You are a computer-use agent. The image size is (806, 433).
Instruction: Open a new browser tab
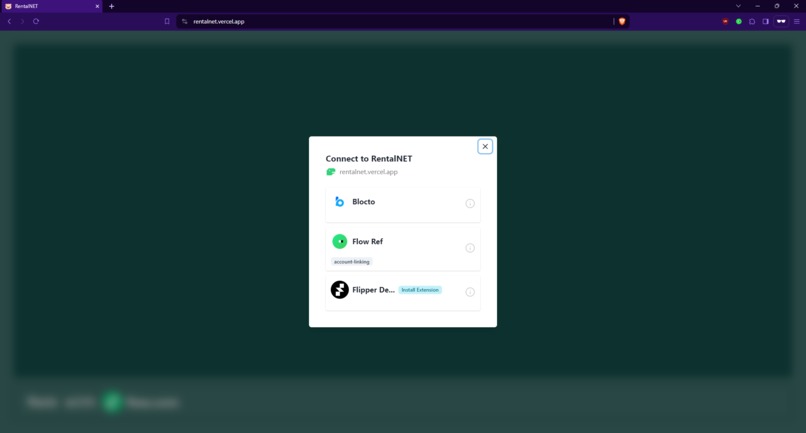112,6
